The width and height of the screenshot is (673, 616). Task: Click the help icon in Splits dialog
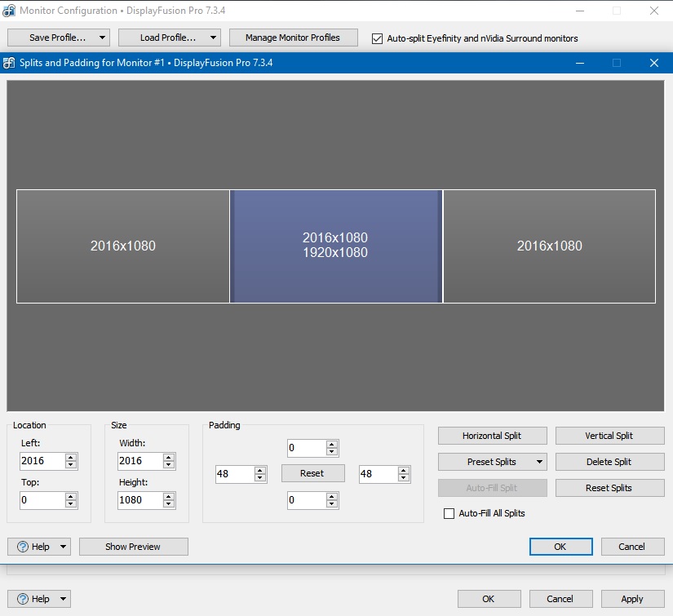[x=23, y=547]
